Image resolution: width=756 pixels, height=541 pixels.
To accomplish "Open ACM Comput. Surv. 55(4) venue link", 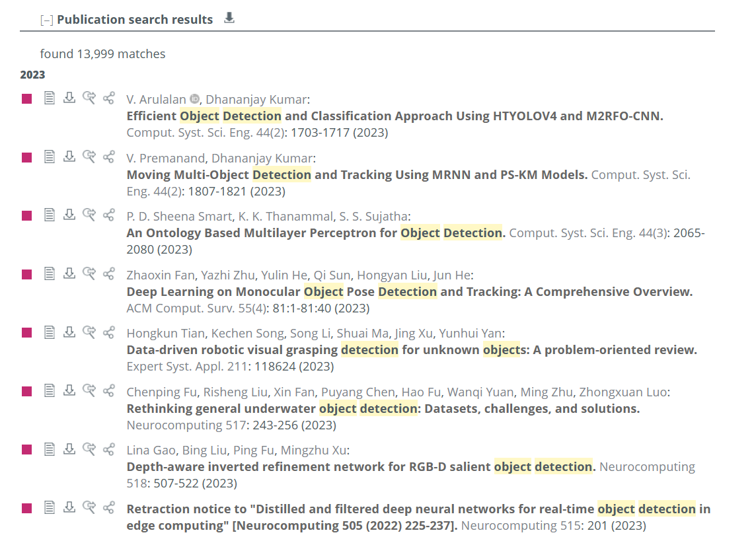I will [196, 308].
